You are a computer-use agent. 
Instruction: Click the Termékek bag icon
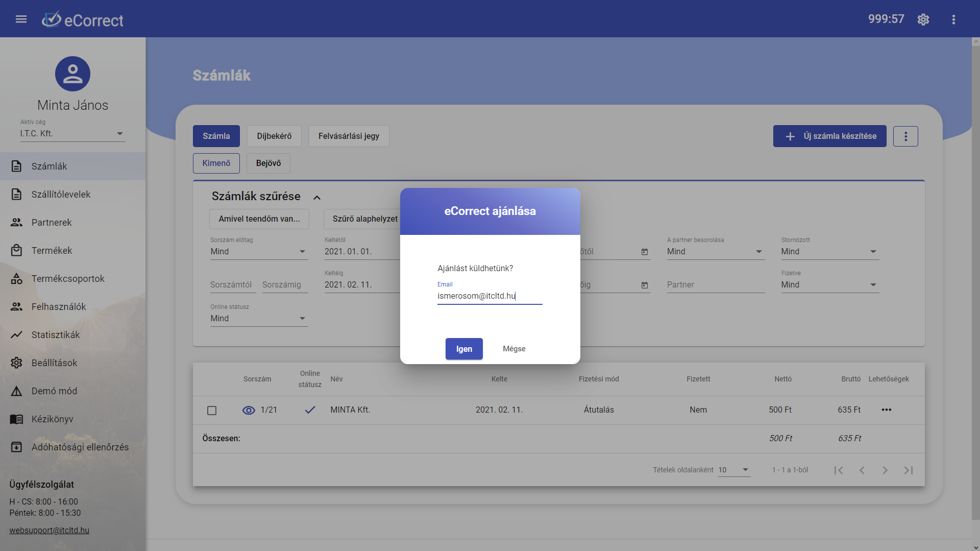[x=16, y=250]
